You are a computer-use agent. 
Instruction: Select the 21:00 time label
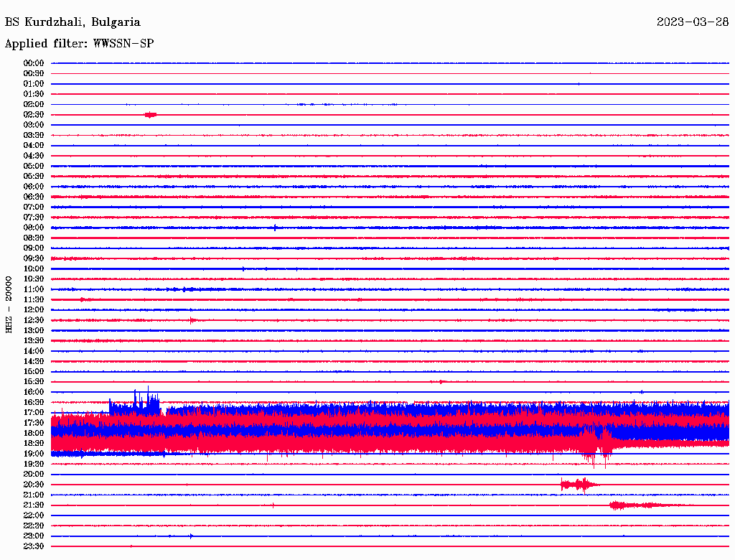pos(34,495)
